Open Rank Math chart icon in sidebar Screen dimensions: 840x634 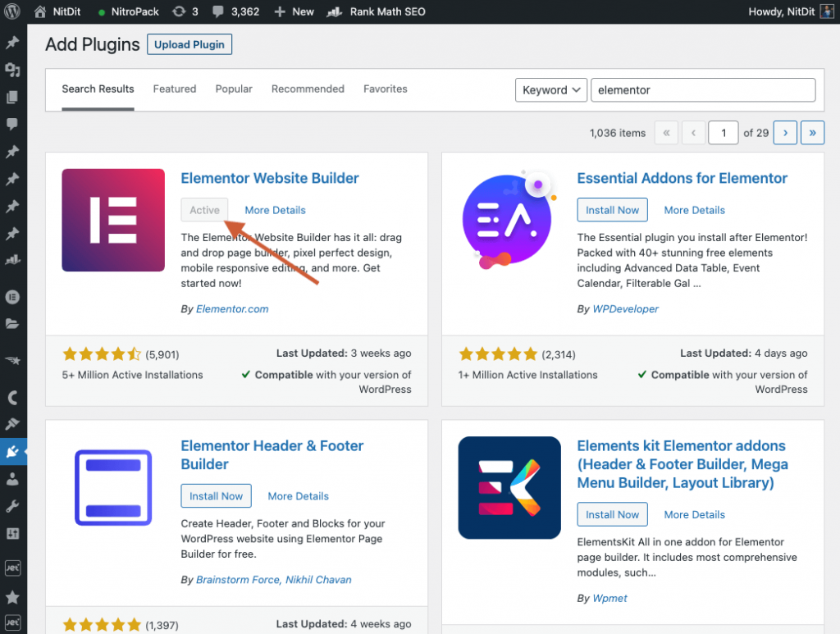point(12,260)
